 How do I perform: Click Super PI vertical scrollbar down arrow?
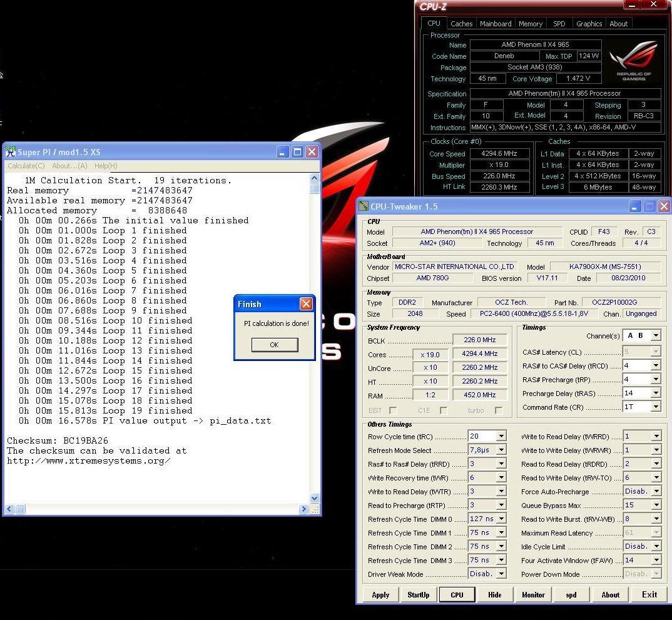314,498
